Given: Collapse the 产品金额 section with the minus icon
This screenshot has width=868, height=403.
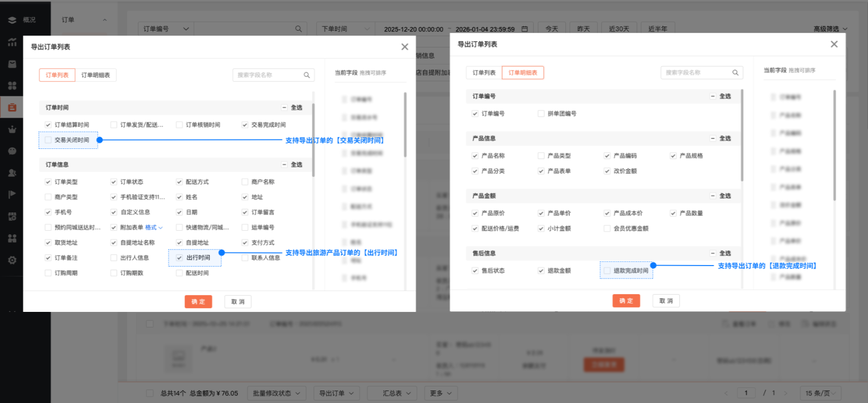Looking at the screenshot, I should [712, 196].
